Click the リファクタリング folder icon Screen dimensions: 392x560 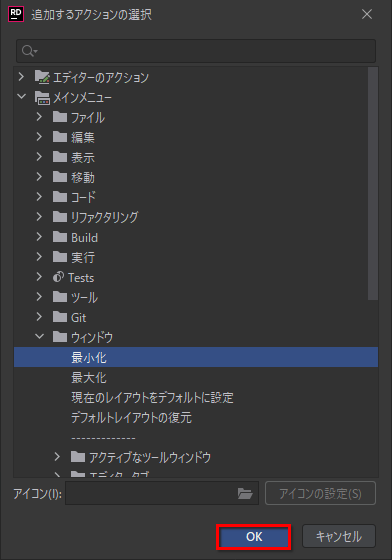60,217
